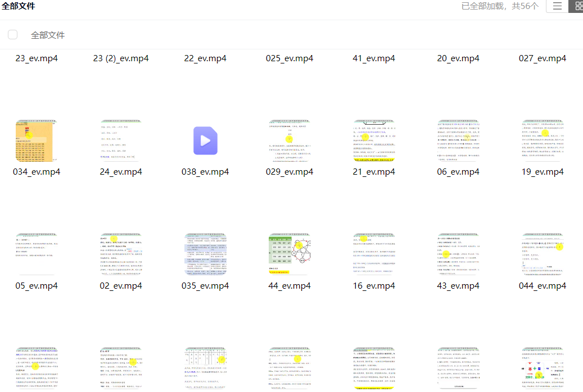Image resolution: width=583 pixels, height=392 pixels.
Task: Select the 06_ev.mp4 thumbnail
Action: pos(458,140)
